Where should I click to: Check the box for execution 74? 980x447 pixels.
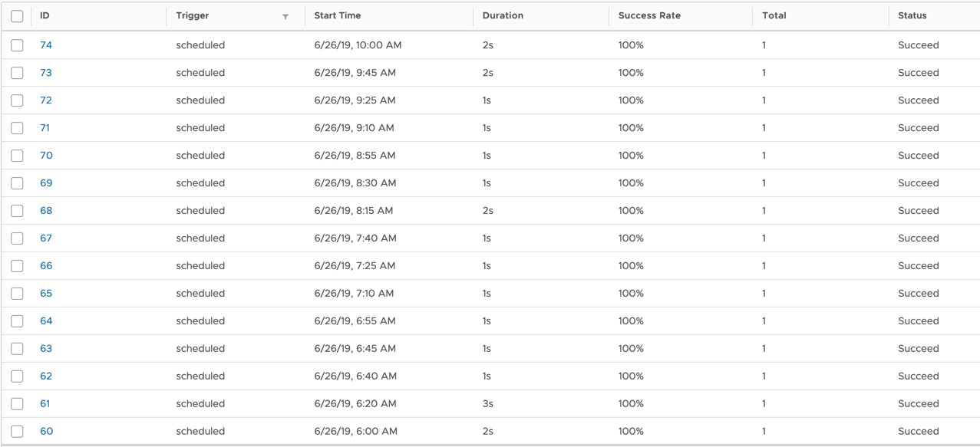17,45
